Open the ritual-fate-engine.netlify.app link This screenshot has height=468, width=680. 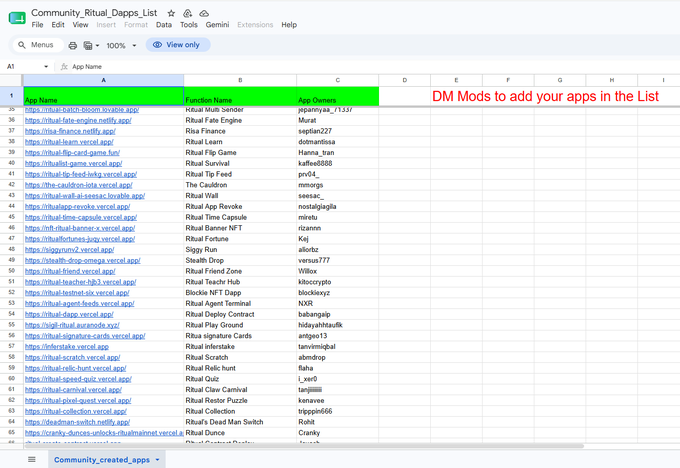click(x=78, y=121)
